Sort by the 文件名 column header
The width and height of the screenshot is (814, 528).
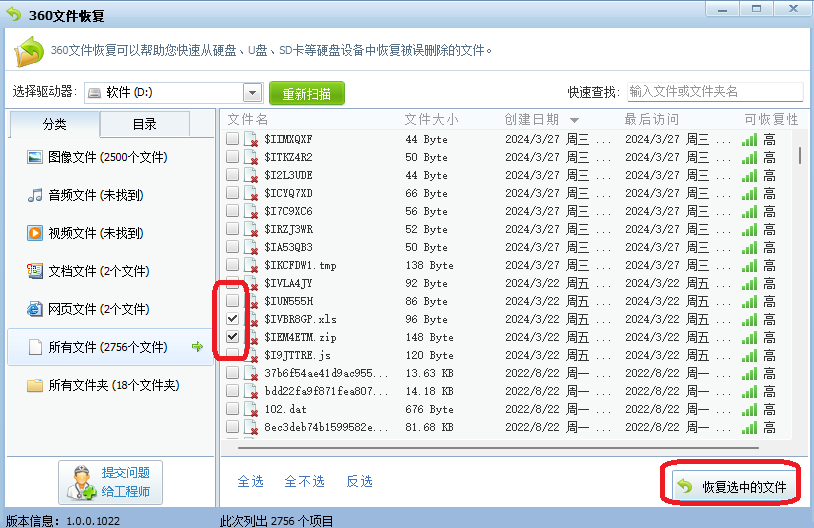(x=248, y=120)
